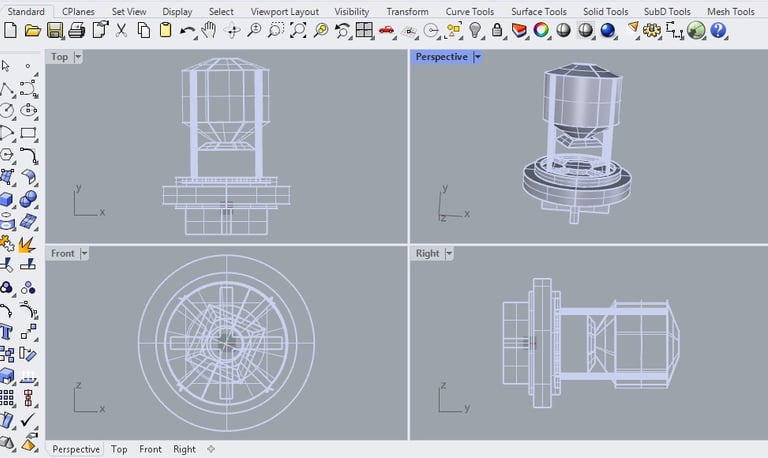Click the check mark icon in sidebar

[28, 419]
